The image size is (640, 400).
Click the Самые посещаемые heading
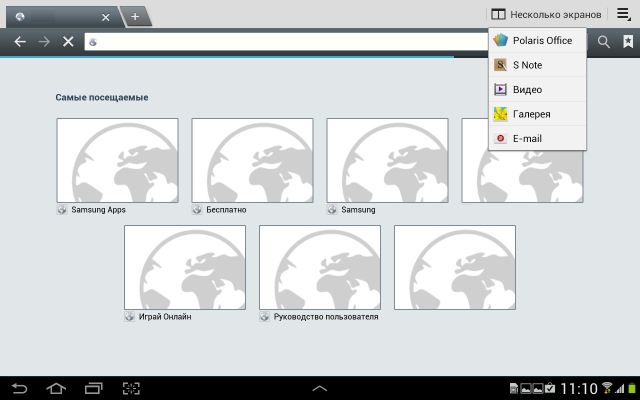(102, 98)
